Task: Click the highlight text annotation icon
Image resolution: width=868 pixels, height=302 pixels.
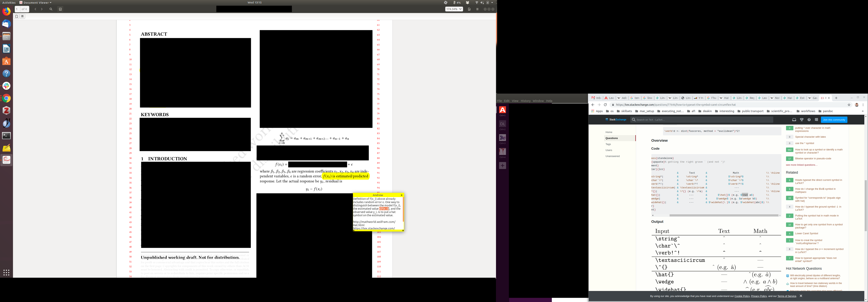Action: 23,16
